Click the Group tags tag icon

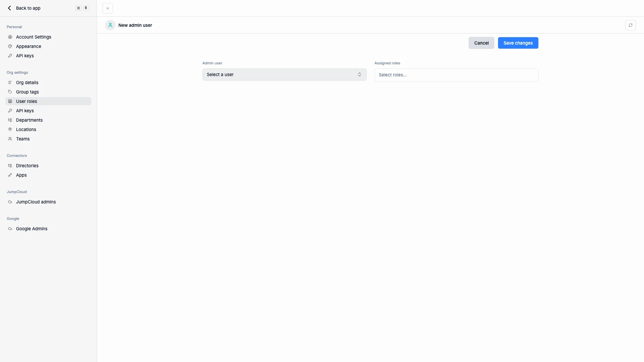coord(10,92)
